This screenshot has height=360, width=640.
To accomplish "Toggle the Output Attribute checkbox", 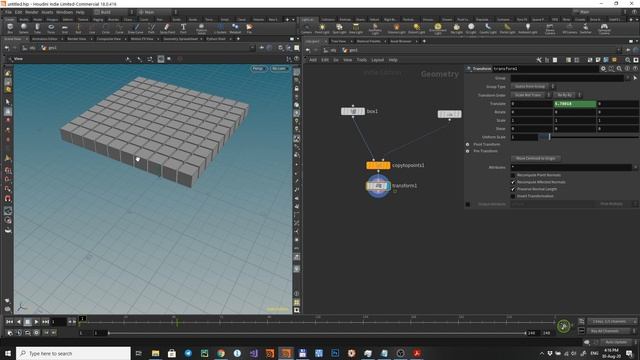I will click(x=468, y=204).
